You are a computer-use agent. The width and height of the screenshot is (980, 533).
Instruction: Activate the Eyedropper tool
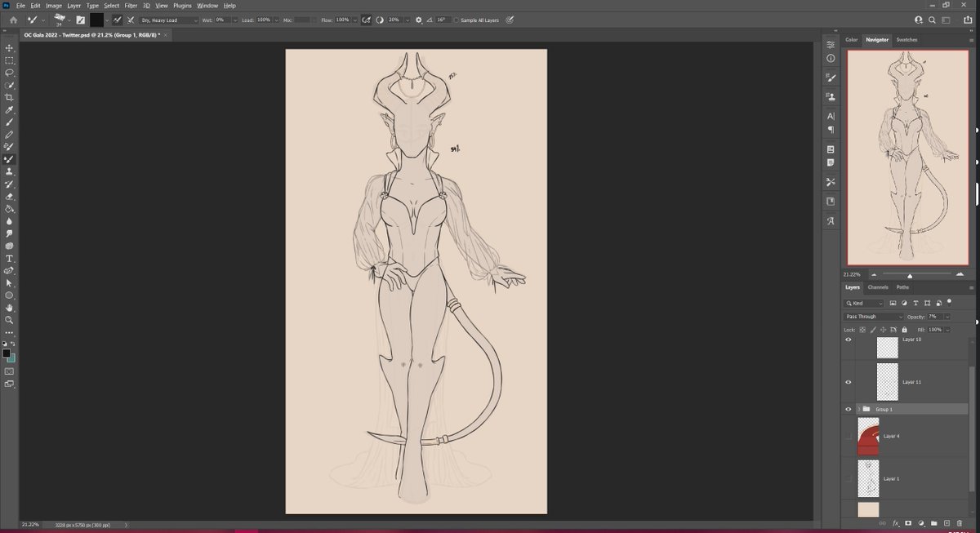coord(10,109)
